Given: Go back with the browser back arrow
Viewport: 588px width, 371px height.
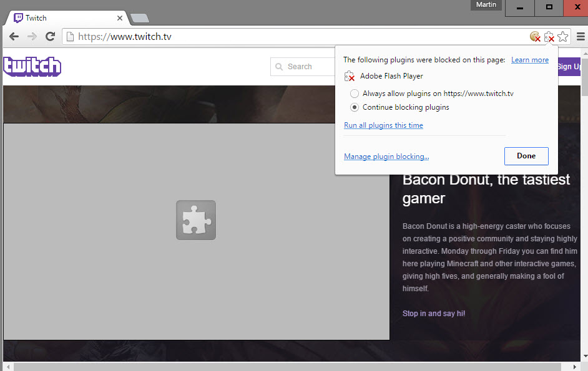Looking at the screenshot, I should pyautogui.click(x=14, y=36).
